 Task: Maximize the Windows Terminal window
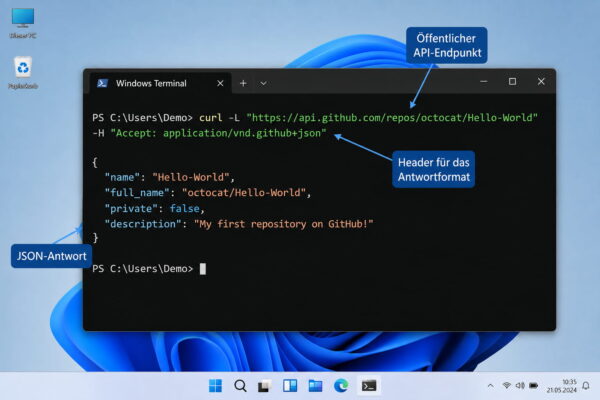point(512,82)
